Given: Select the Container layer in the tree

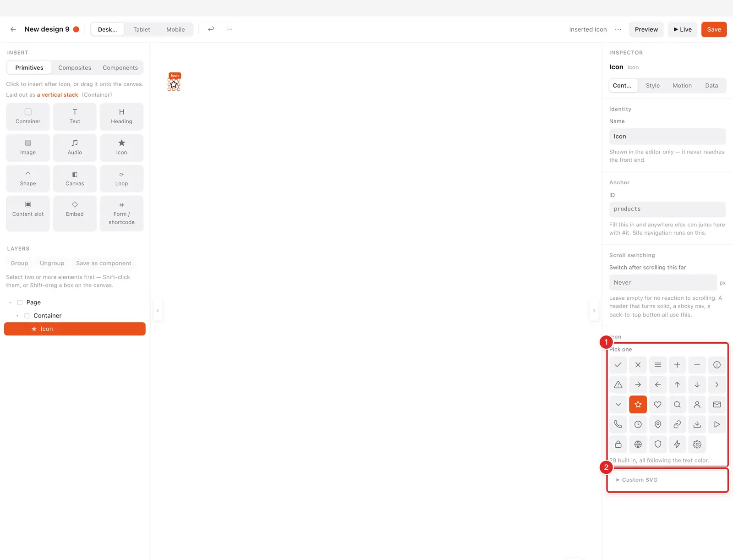Looking at the screenshot, I should (x=75, y=316).
